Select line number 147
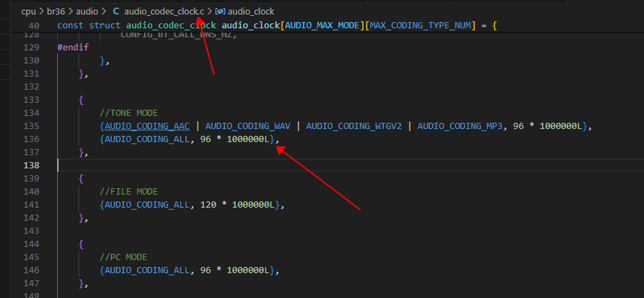 click(x=31, y=284)
